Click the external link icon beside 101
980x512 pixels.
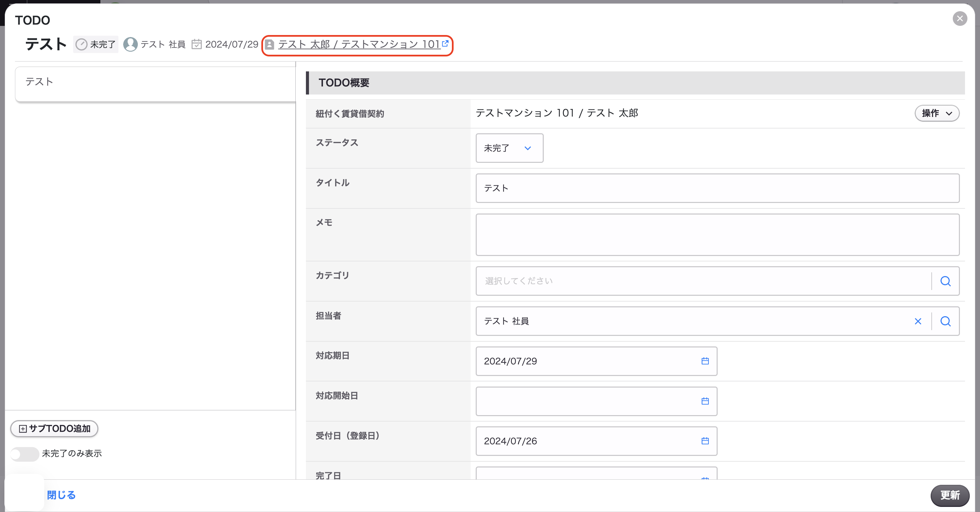click(x=445, y=44)
